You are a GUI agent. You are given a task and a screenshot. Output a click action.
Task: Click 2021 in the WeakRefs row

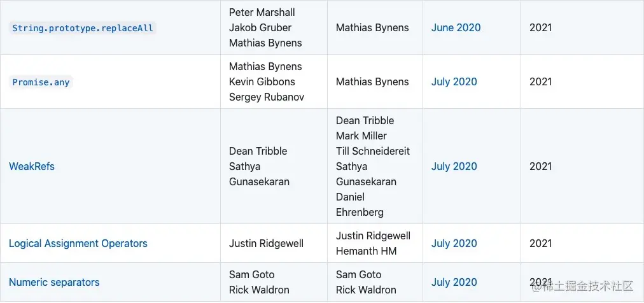click(540, 167)
